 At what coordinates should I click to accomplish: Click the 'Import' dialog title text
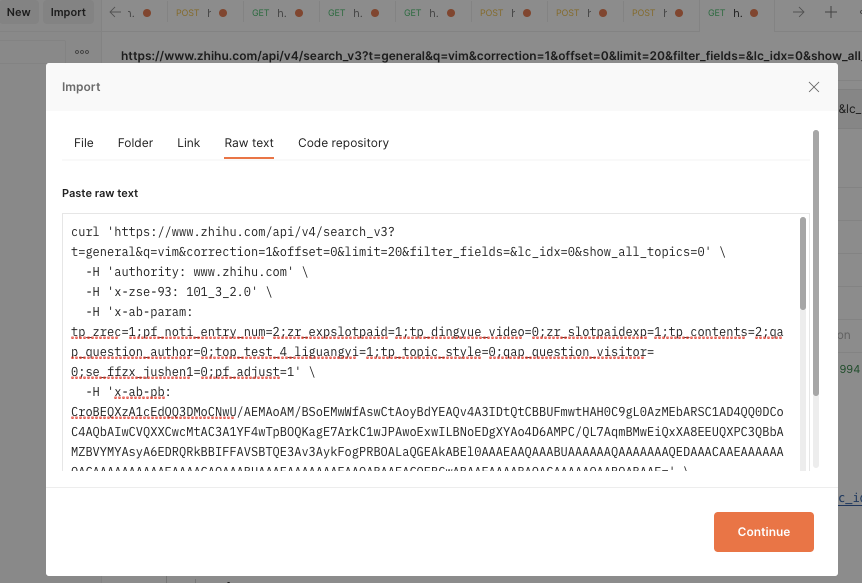[81, 87]
